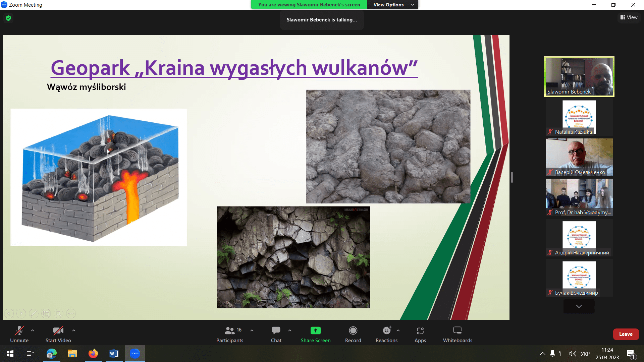Expand audio options arrow beside Unmute
644x362 pixels.
pos(33,330)
